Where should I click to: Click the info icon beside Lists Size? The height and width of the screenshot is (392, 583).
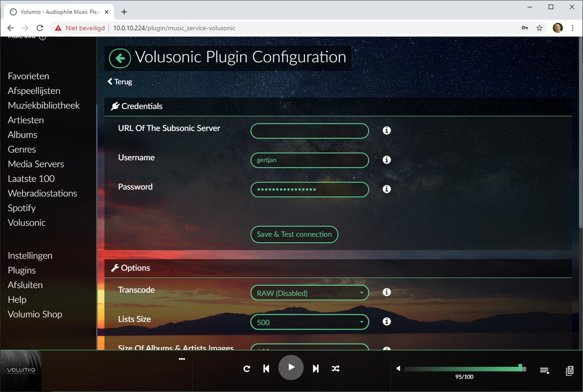coord(387,321)
